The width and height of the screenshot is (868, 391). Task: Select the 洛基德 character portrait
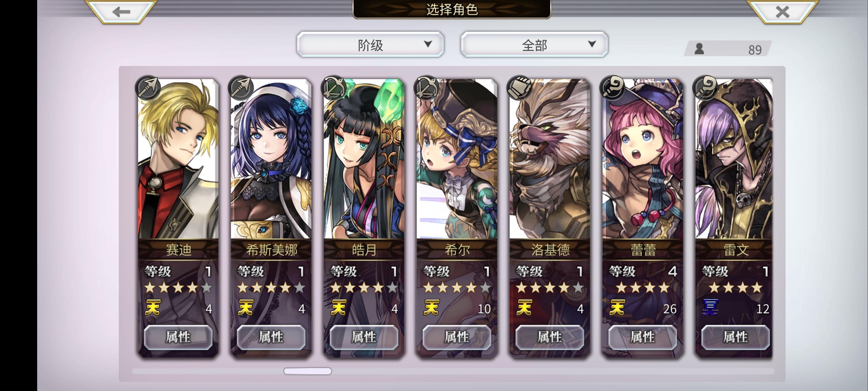click(x=550, y=159)
